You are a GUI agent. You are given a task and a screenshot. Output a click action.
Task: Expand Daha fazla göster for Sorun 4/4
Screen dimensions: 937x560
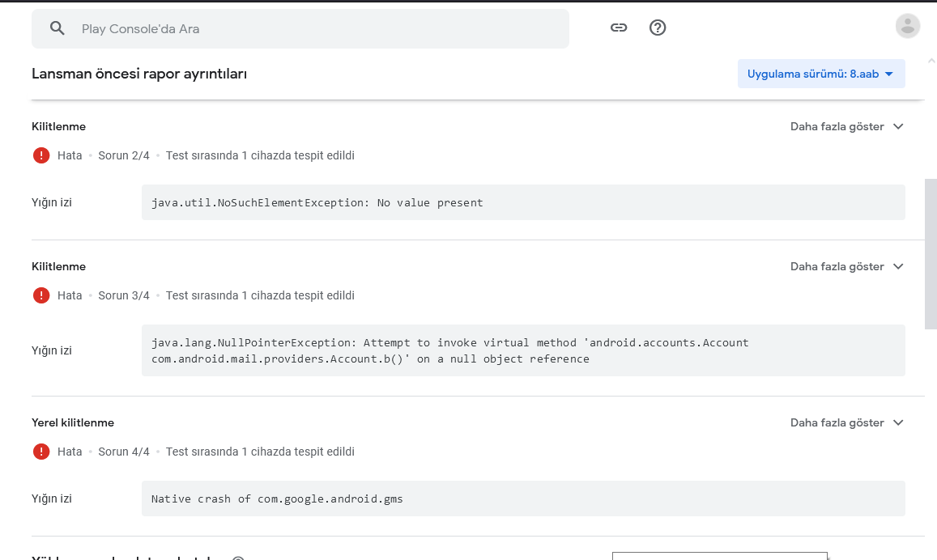(847, 422)
